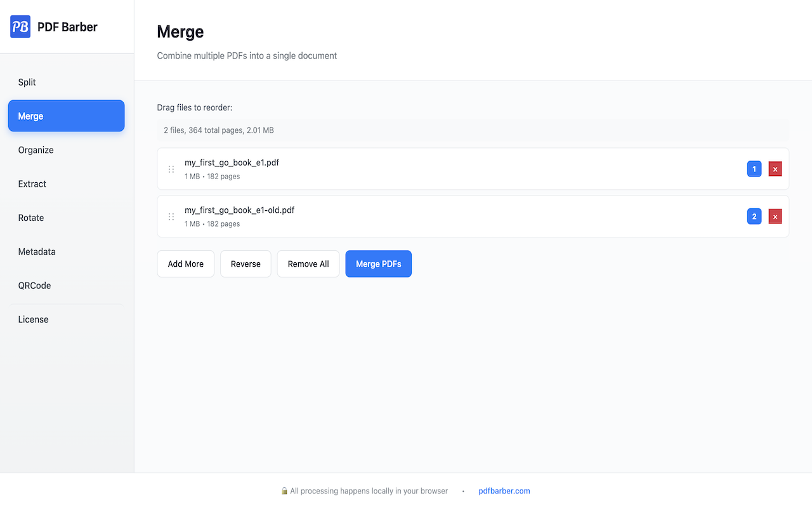Click the PDF Barber logo icon
Screen dimensions: 812x508
coord(20,27)
